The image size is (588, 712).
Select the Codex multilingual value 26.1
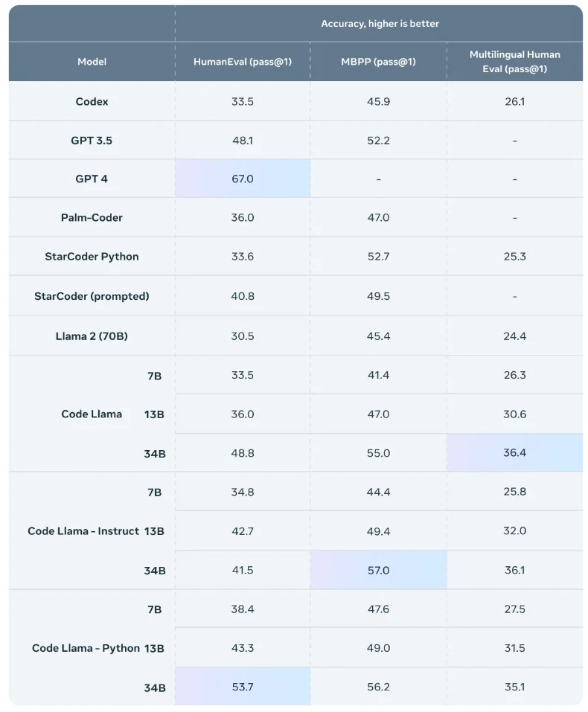(x=515, y=101)
